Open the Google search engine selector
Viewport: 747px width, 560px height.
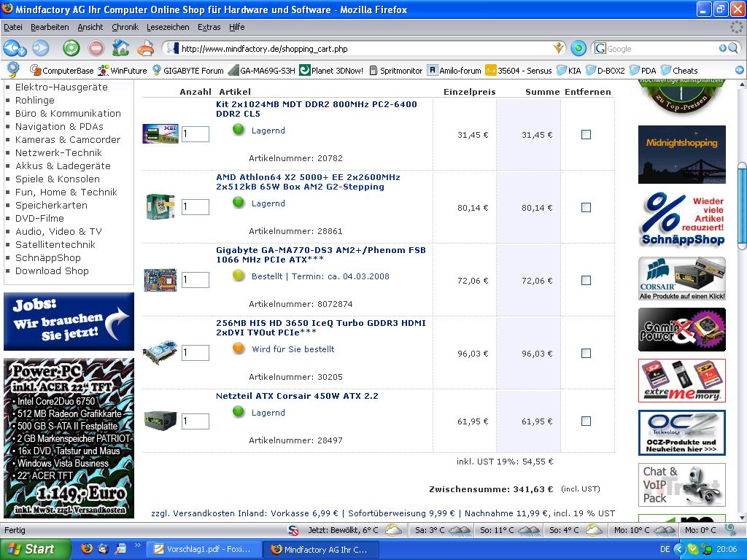(x=600, y=48)
